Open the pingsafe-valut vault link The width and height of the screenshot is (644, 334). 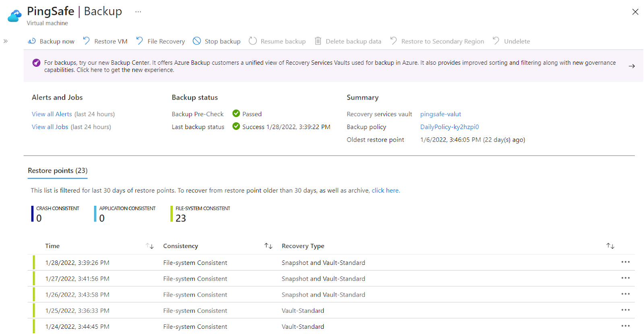click(x=440, y=114)
